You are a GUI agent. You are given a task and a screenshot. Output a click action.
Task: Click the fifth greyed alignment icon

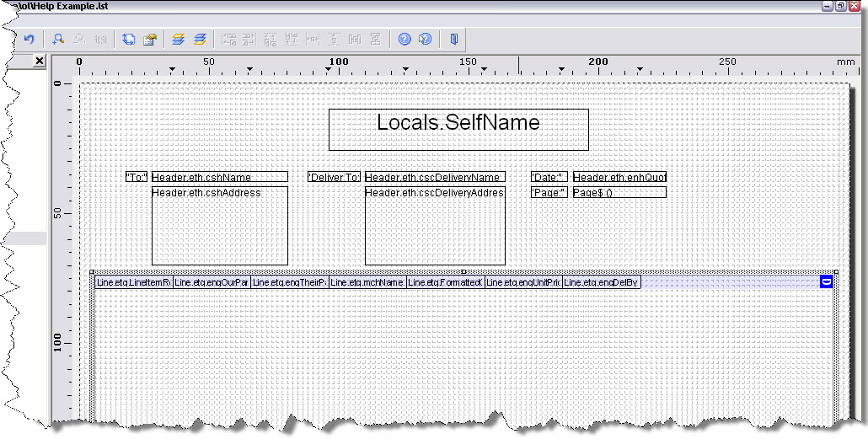click(313, 40)
